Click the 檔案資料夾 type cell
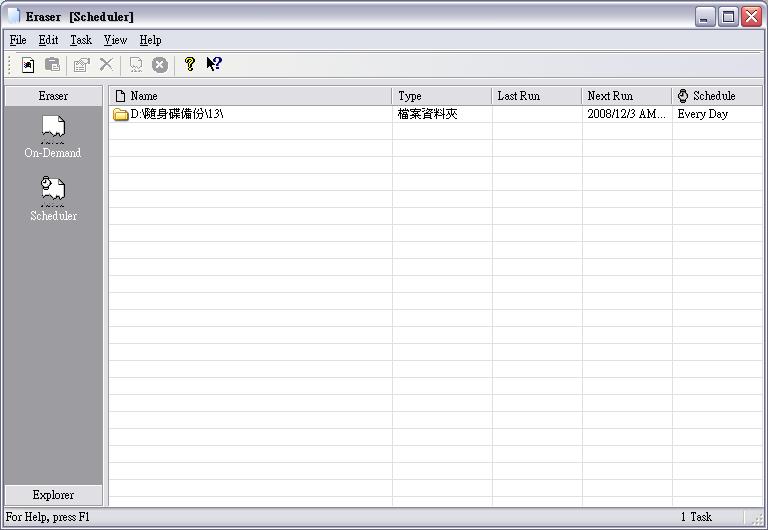Image resolution: width=768 pixels, height=530 pixels. (428, 114)
